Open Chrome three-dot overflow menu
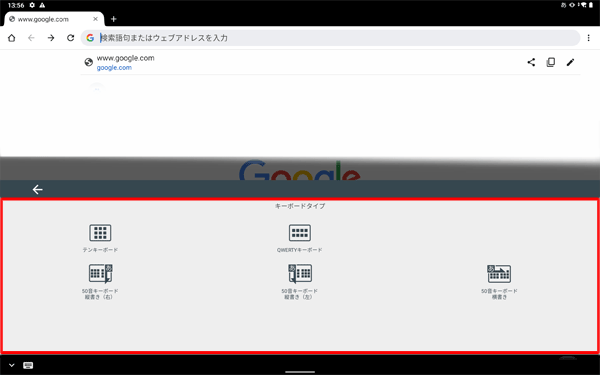This screenshot has height=375, width=600. [x=589, y=38]
